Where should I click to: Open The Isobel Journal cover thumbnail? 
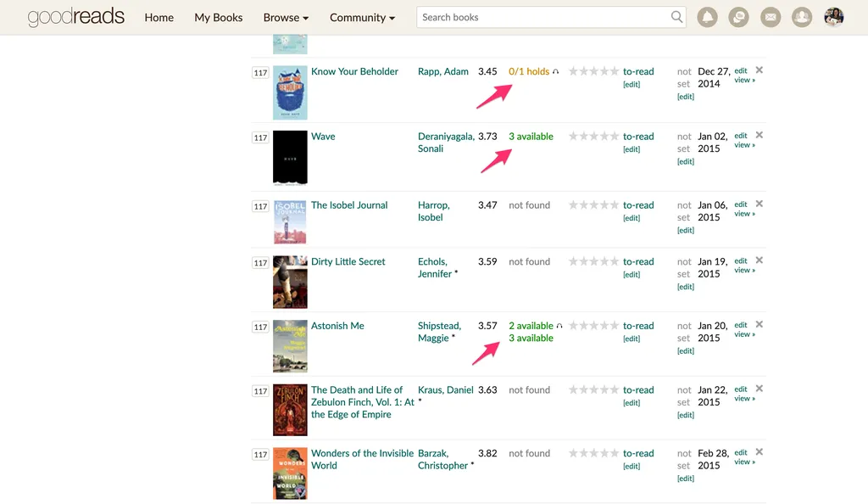point(290,221)
